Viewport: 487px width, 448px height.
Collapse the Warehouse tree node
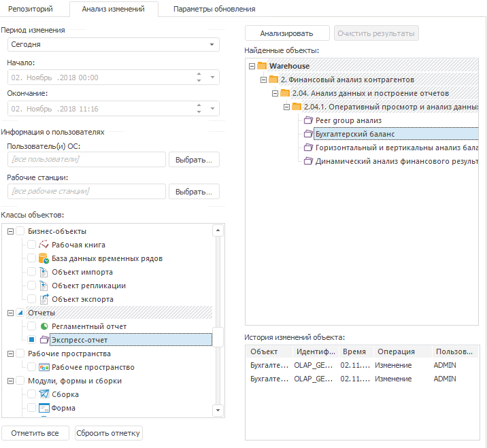coord(252,66)
